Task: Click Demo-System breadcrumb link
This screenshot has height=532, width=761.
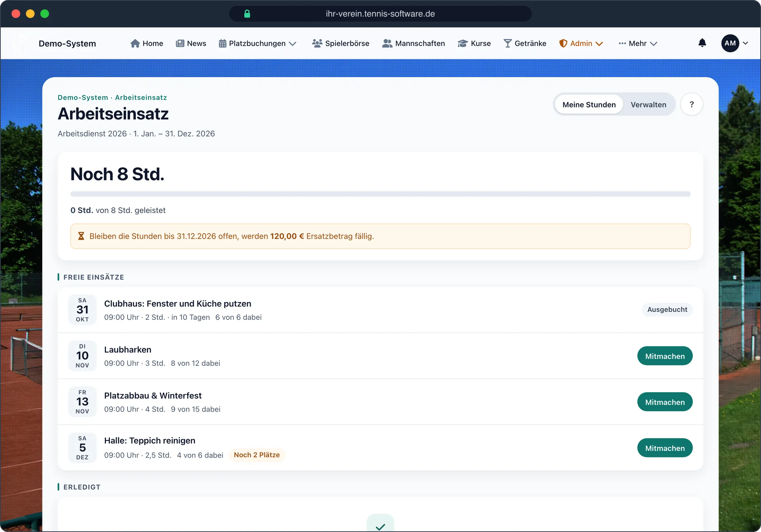Action: coord(83,97)
